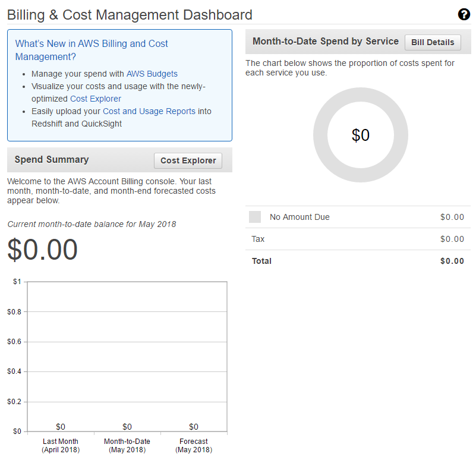
Task: Select the Total row label
Action: pyautogui.click(x=261, y=261)
